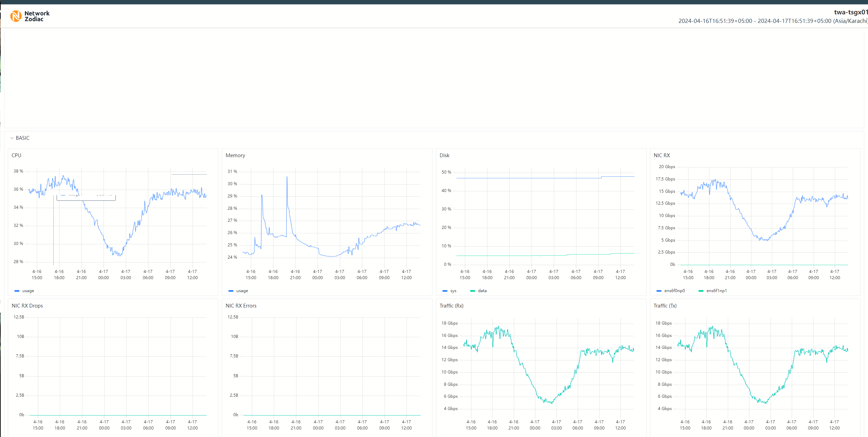Click the Memory panel title
Screen dimensions: 868x437
tap(235, 155)
